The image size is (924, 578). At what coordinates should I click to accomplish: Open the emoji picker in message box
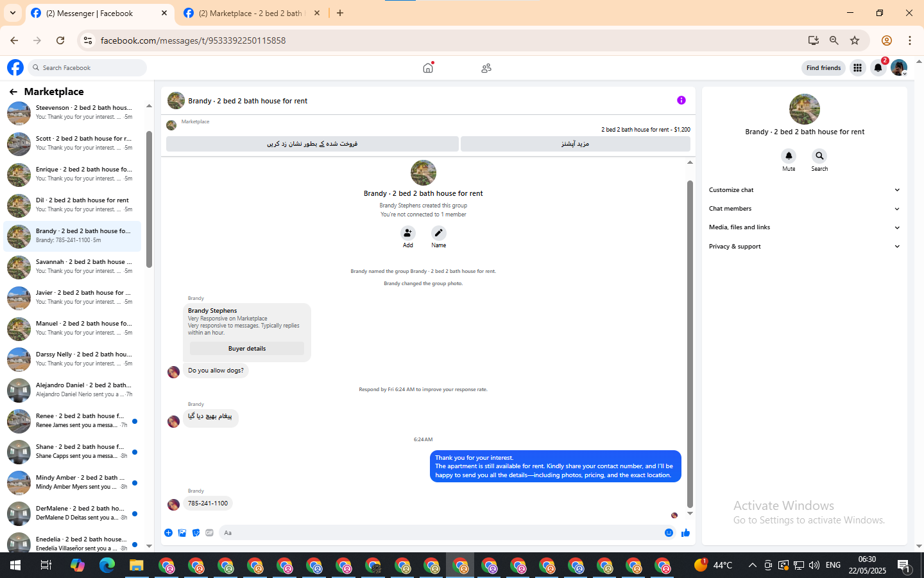[669, 532]
